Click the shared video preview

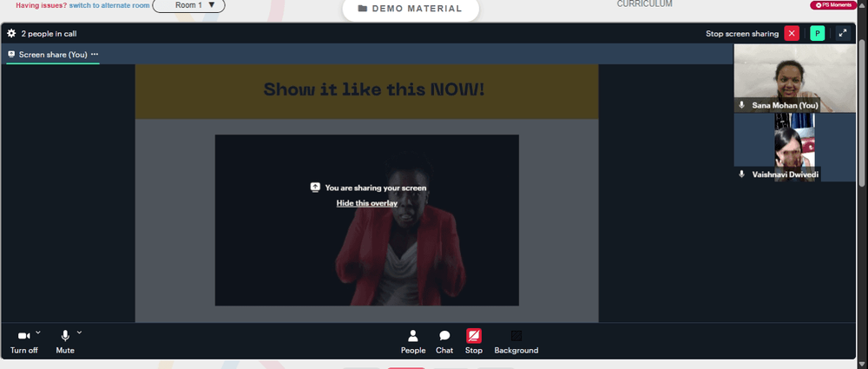coord(366,220)
